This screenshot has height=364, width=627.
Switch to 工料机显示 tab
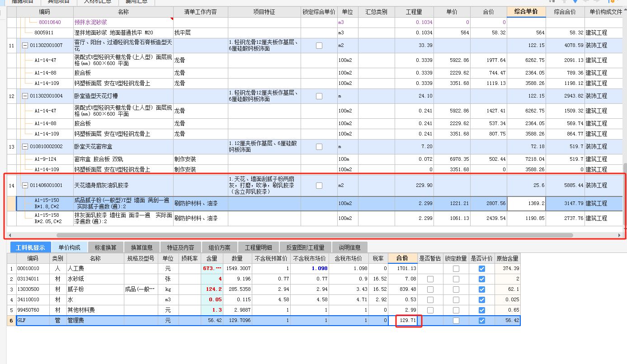30,247
